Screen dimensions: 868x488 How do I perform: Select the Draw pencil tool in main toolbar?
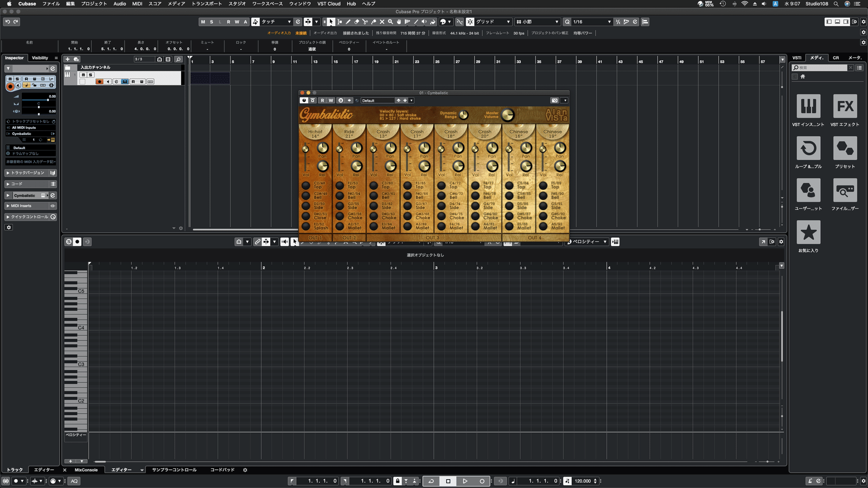(348, 22)
